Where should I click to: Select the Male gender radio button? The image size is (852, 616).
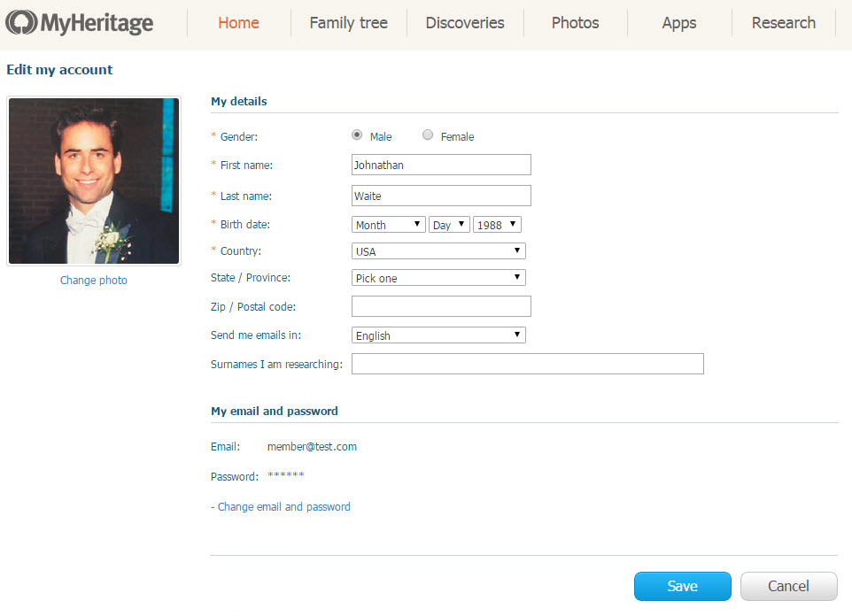coord(357,135)
